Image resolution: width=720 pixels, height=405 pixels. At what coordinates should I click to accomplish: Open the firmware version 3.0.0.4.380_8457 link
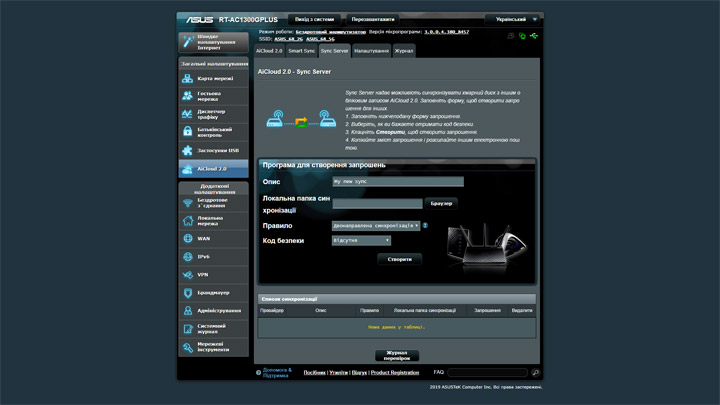[447, 32]
